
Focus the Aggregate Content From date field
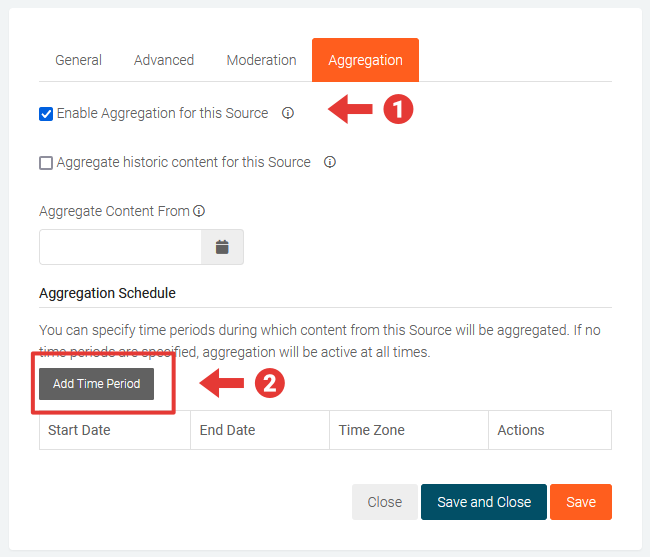click(x=120, y=247)
